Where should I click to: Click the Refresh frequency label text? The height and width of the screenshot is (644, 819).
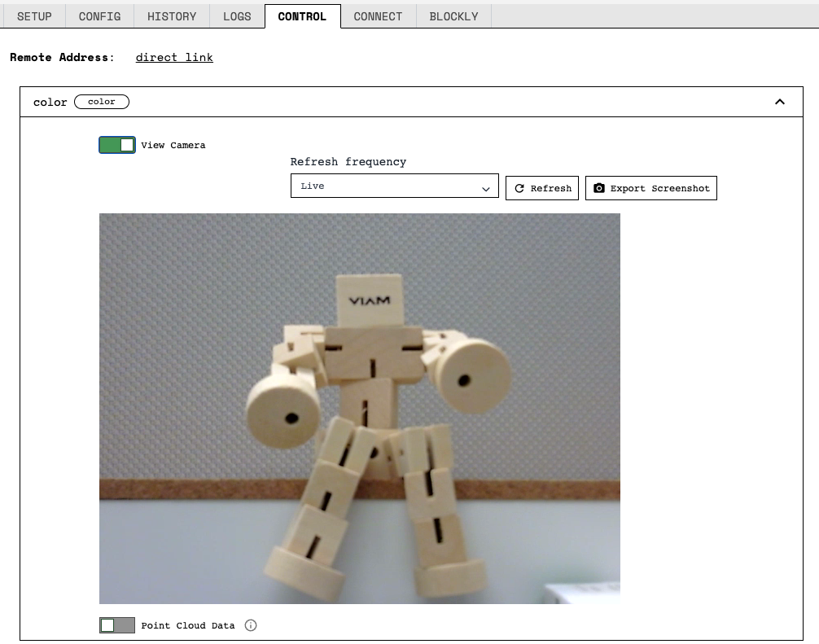[348, 161]
